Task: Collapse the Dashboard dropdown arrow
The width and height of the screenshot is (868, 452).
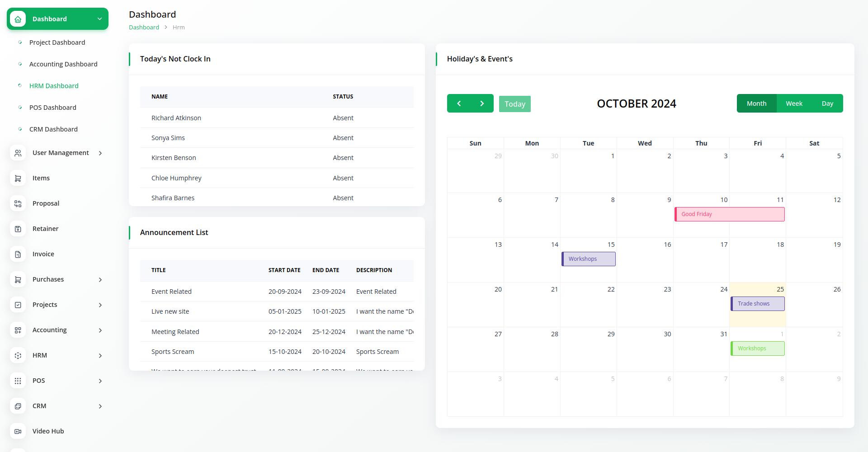Action: coord(99,19)
